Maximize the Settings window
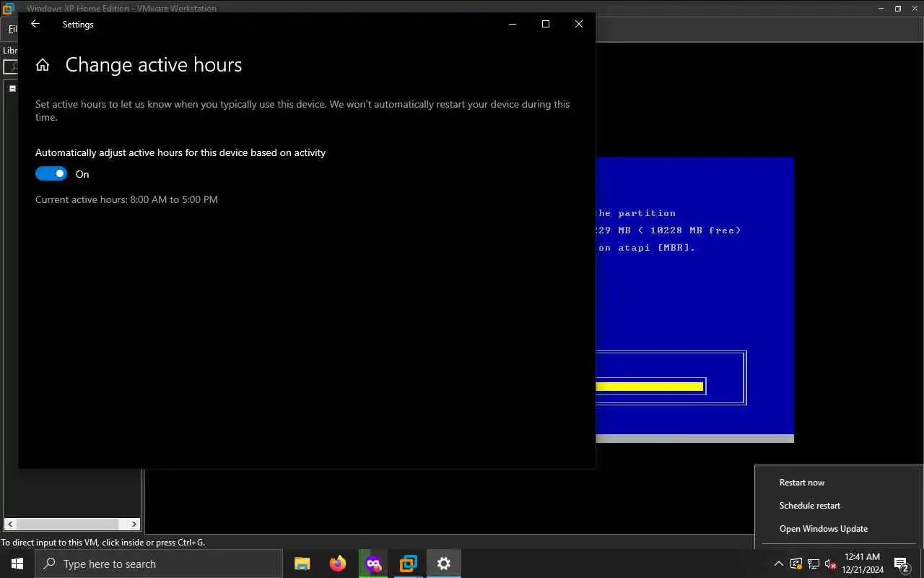924x578 pixels. (x=546, y=24)
